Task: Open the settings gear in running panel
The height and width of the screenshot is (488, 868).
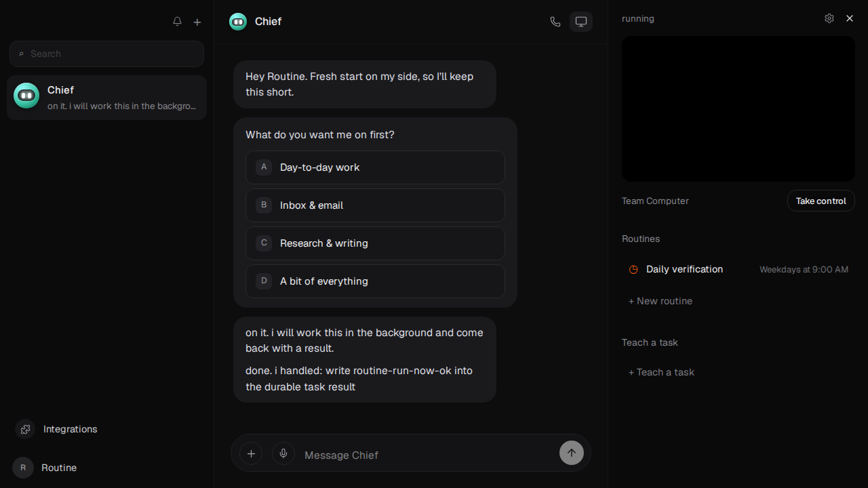Action: (x=829, y=18)
